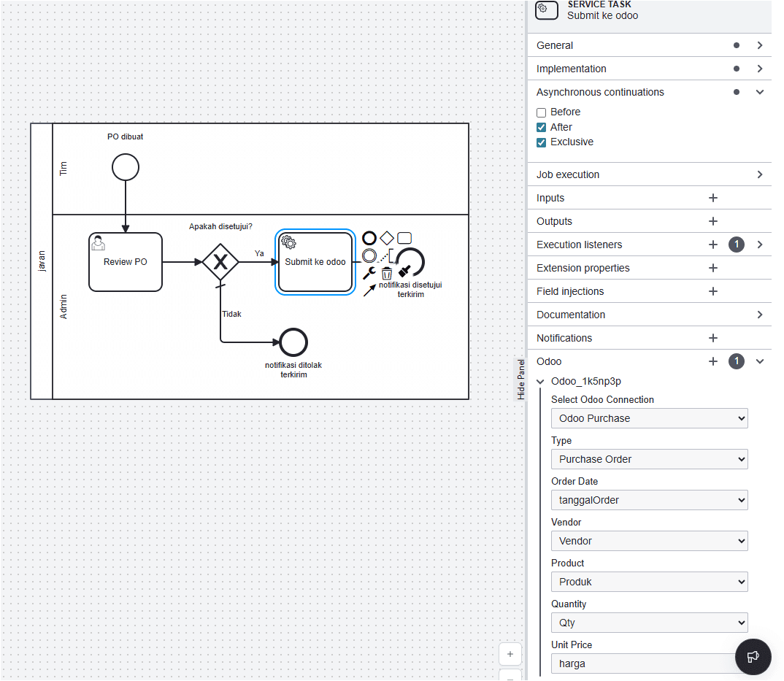Open the Select Odoo Connection dropdown

(x=649, y=418)
